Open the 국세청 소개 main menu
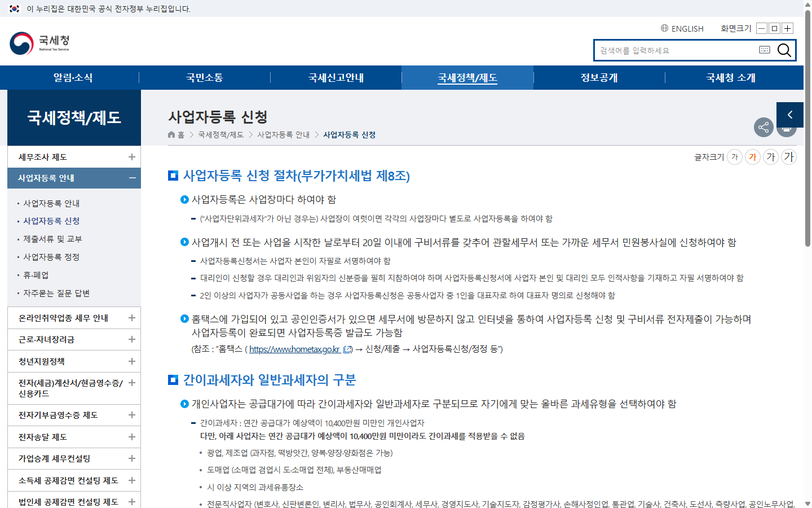The image size is (812, 508). coord(731,78)
